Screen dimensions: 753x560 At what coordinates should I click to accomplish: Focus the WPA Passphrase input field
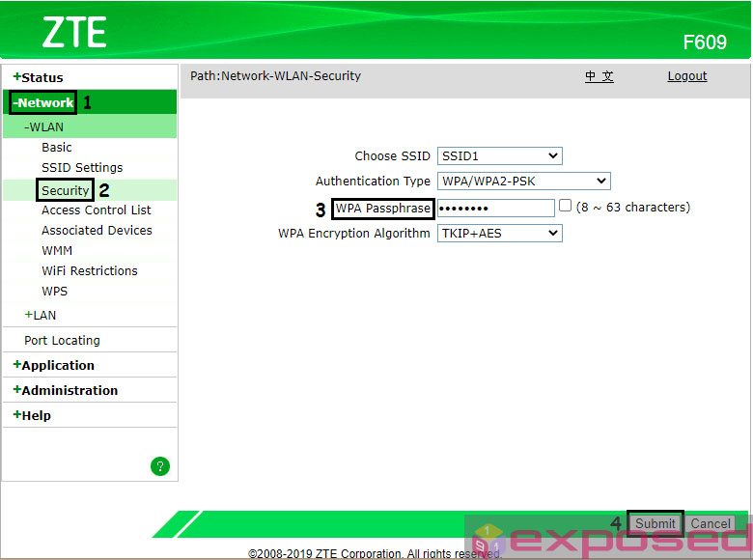point(496,208)
